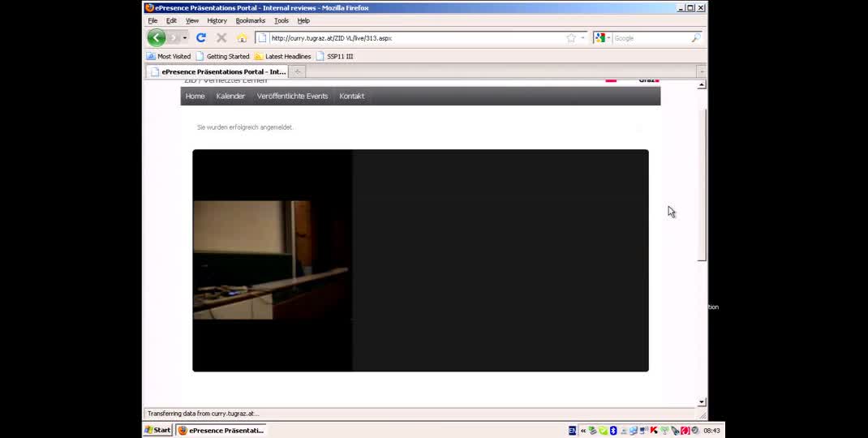868x438 pixels.
Task: Click the search magnifier icon
Action: (x=696, y=37)
